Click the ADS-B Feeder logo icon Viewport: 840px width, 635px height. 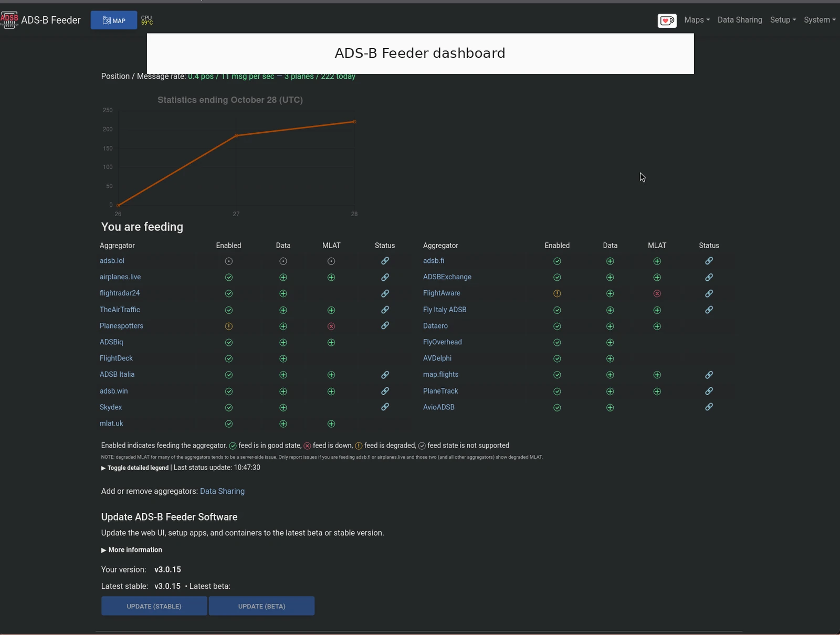point(9,20)
